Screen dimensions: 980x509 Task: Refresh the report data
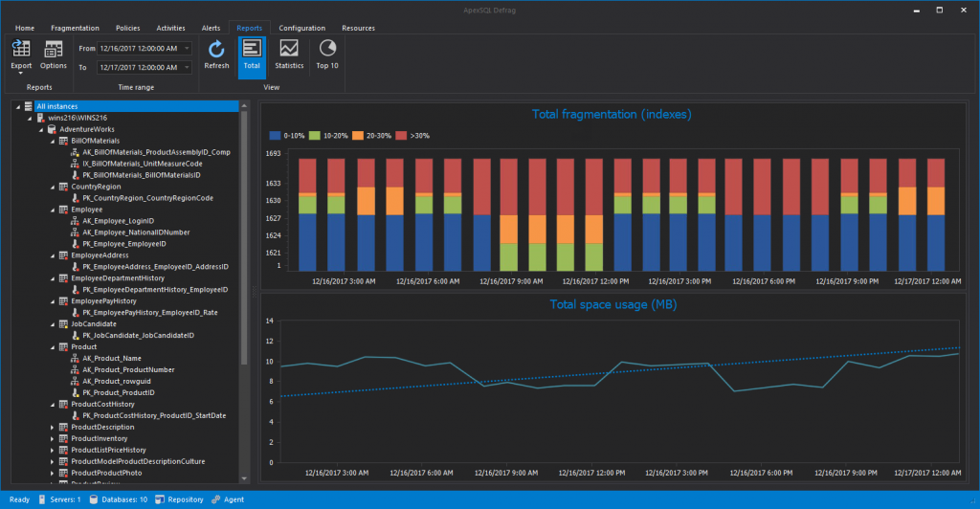(216, 54)
